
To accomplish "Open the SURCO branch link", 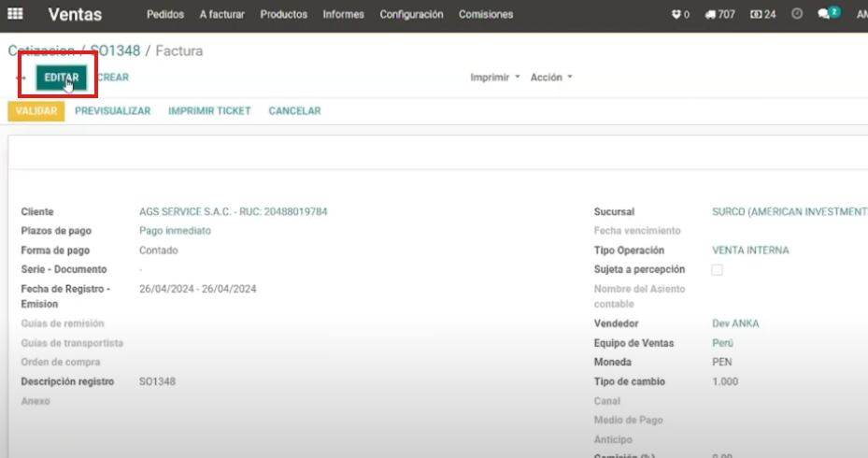I will [790, 211].
